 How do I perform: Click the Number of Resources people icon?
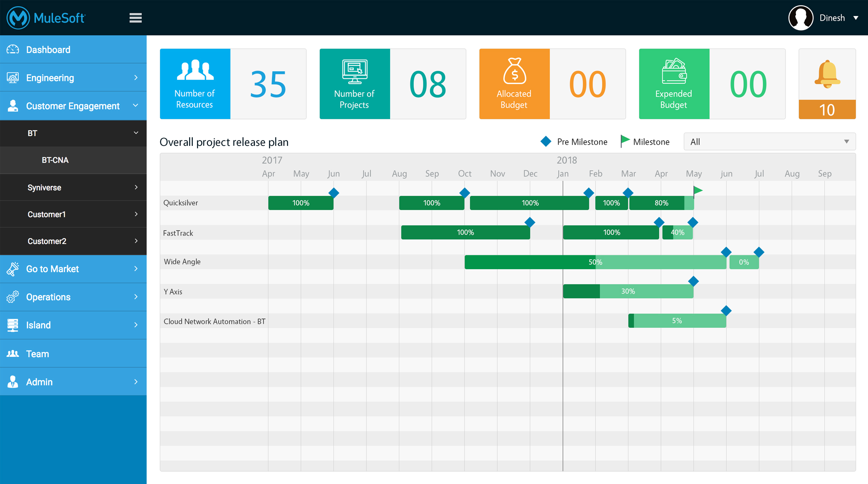coord(195,70)
